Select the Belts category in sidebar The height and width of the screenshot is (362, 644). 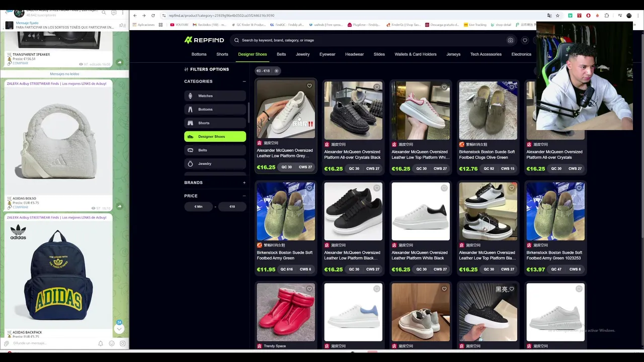tap(215, 150)
